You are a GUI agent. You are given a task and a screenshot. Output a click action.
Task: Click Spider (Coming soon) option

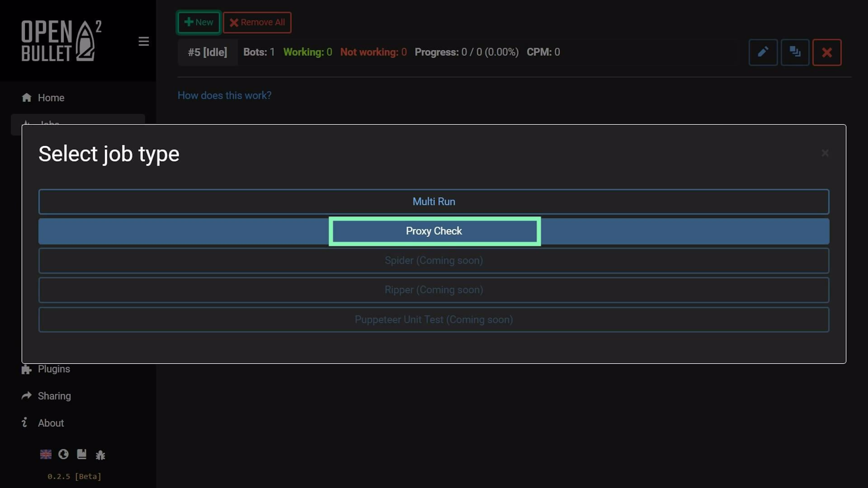click(434, 261)
